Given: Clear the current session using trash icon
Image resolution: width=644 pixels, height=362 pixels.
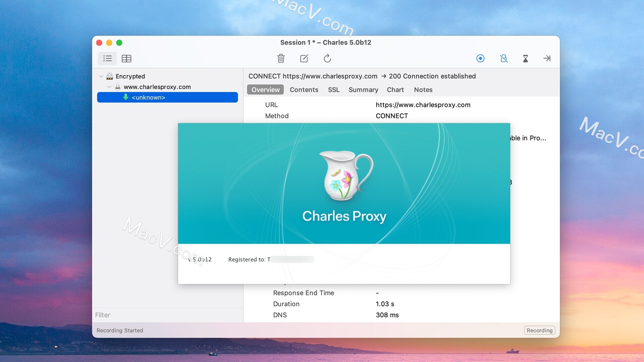Looking at the screenshot, I should (281, 58).
